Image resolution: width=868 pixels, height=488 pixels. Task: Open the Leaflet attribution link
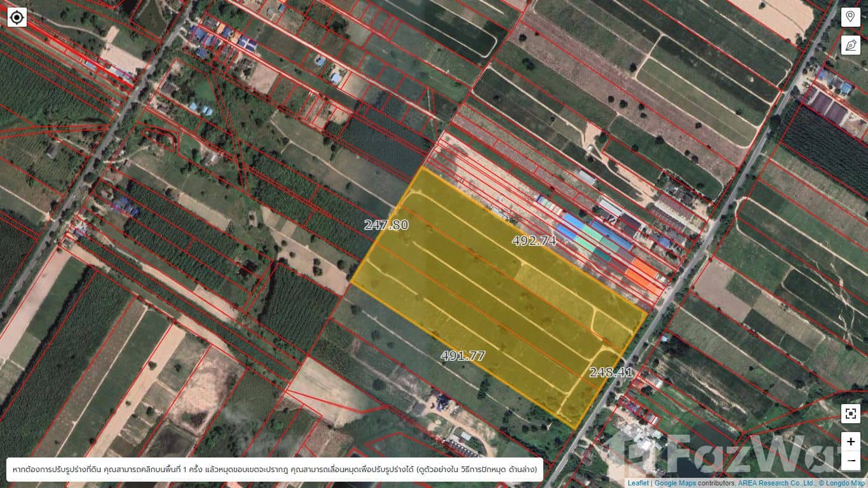638,483
